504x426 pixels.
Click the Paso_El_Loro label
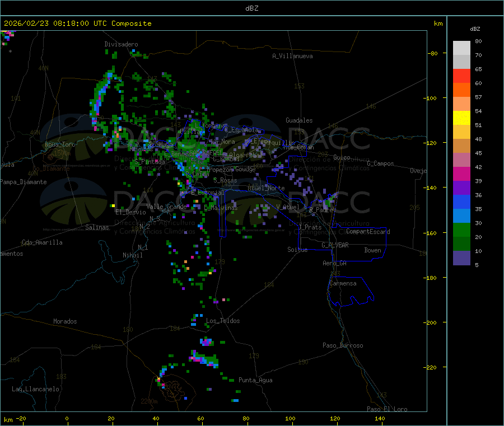[x=388, y=409]
